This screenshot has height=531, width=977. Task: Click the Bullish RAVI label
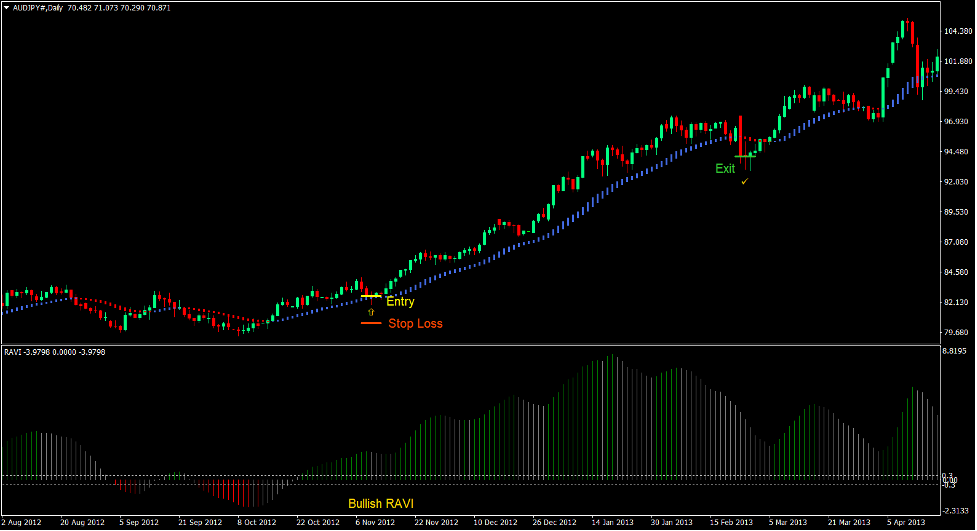(x=381, y=504)
